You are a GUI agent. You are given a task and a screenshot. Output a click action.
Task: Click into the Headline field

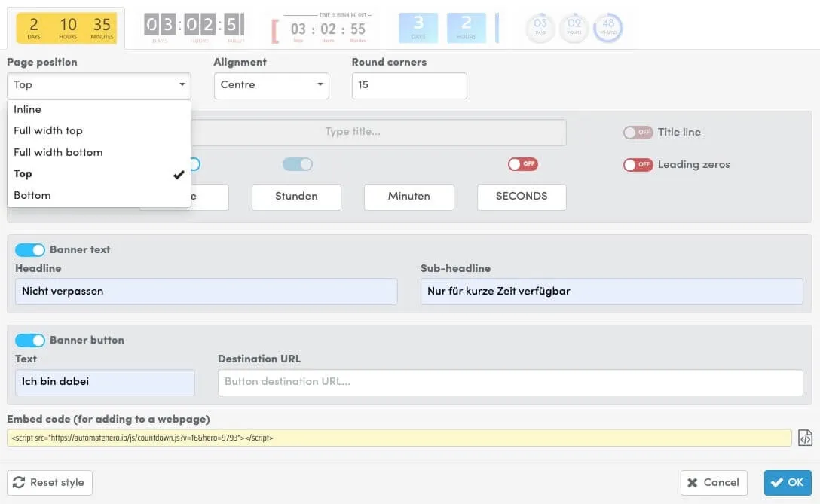point(206,292)
